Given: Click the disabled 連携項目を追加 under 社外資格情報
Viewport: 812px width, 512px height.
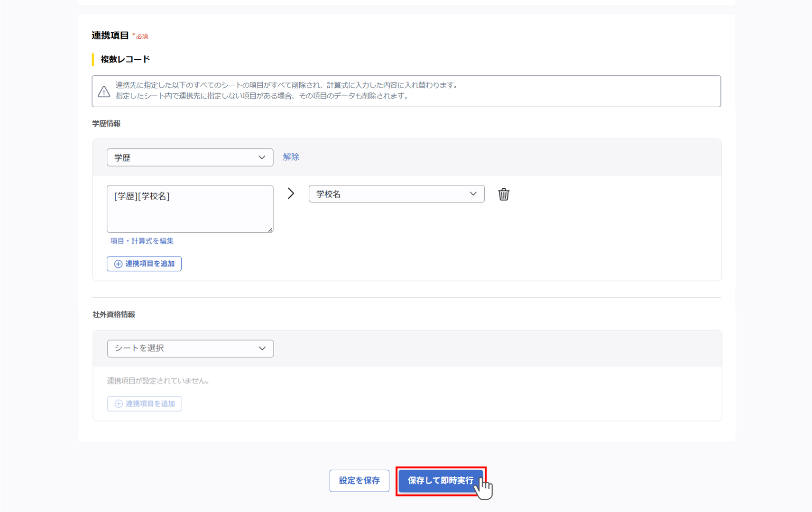Looking at the screenshot, I should click(x=145, y=404).
